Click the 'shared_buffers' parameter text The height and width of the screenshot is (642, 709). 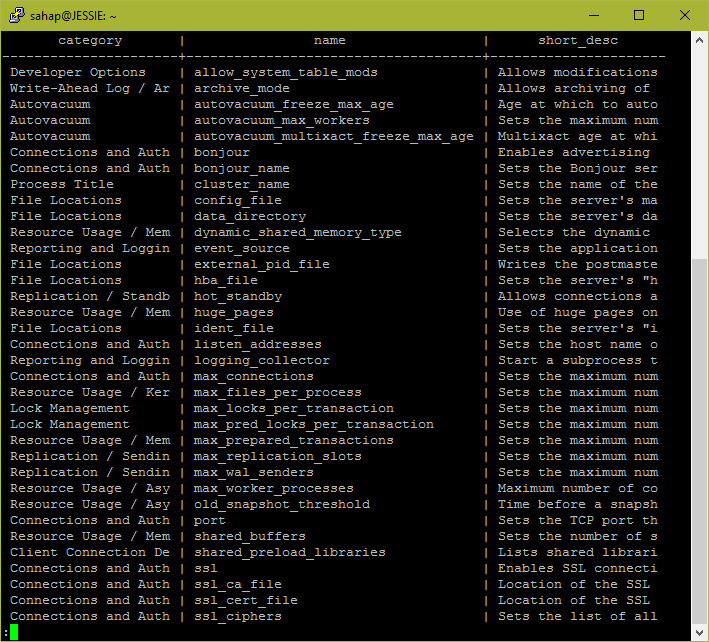[x=250, y=537]
